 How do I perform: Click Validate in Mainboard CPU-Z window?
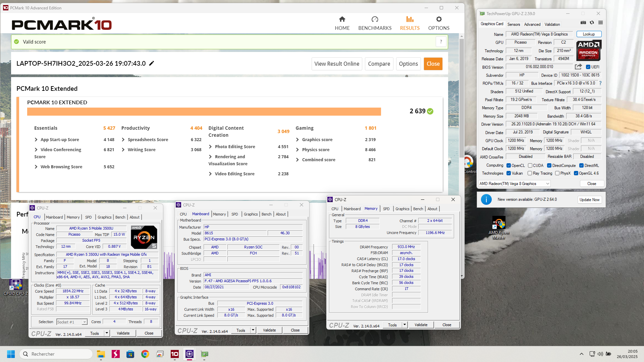pyautogui.click(x=269, y=330)
